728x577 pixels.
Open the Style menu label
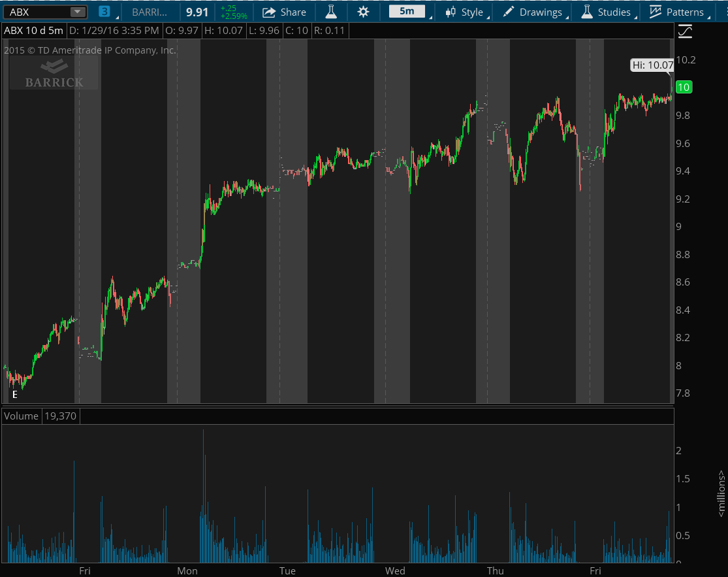click(x=472, y=12)
